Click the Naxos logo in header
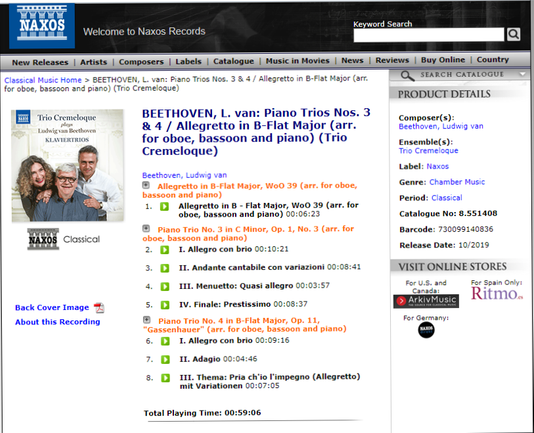Image resolution: width=534 pixels, height=433 pixels. click(x=42, y=26)
